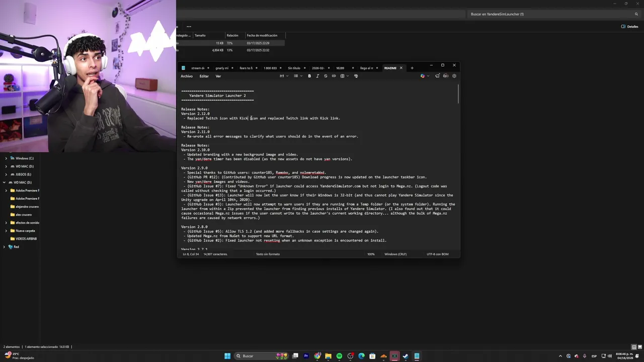Open Premiere Pro from the taskbar
This screenshot has width=644, height=362.
306,356
